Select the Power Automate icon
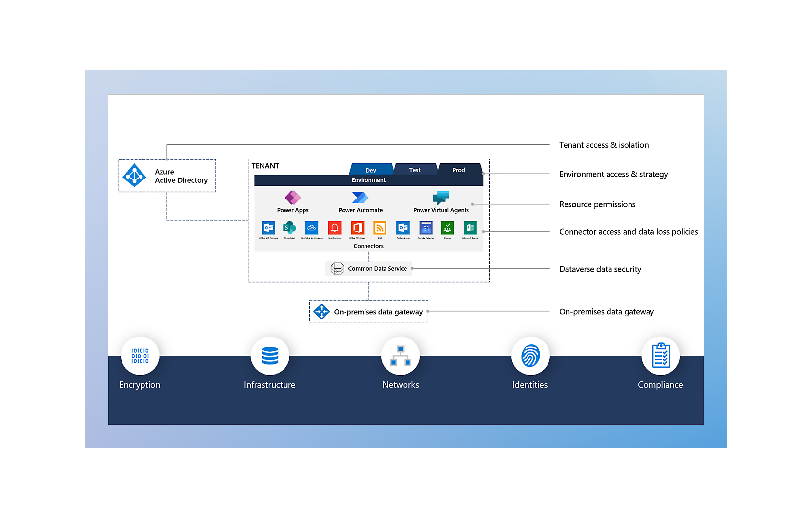This screenshot has height=518, width=812. 360,197
